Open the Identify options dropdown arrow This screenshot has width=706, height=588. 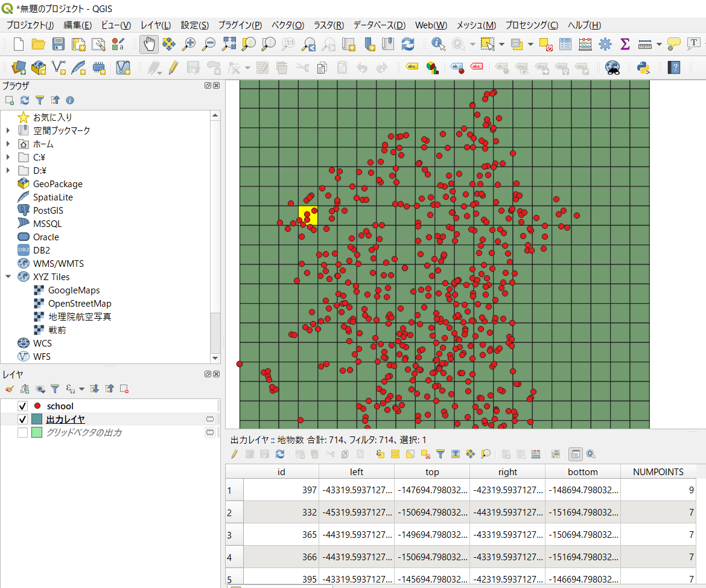(472, 44)
